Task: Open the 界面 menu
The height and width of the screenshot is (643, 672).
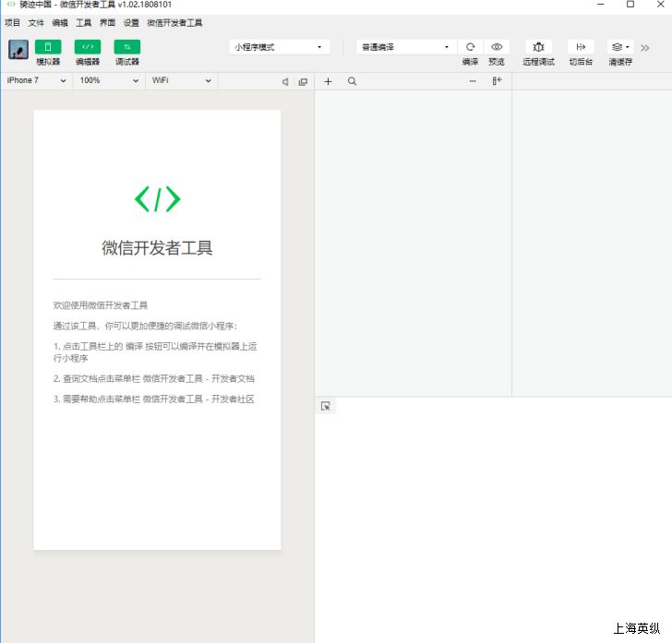Action: coord(108,23)
